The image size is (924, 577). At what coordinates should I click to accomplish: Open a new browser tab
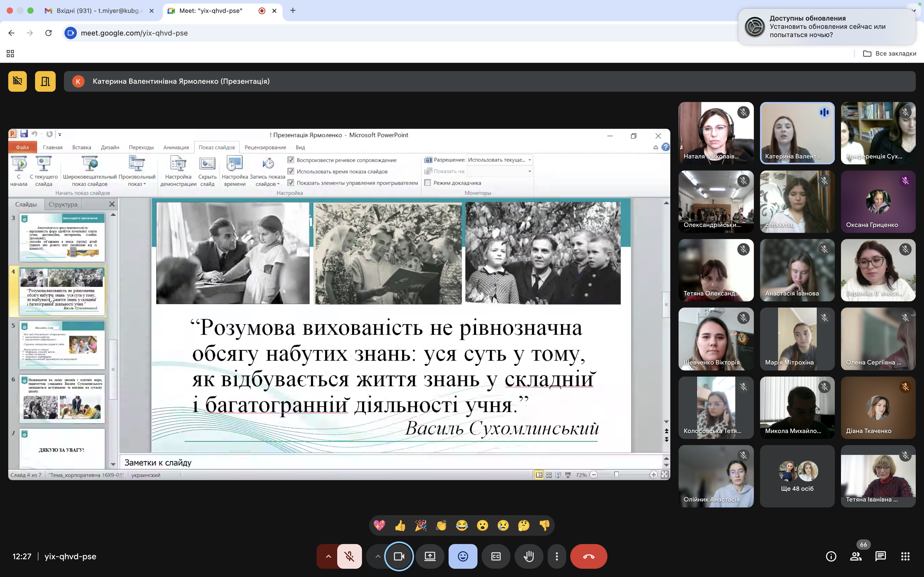(293, 11)
